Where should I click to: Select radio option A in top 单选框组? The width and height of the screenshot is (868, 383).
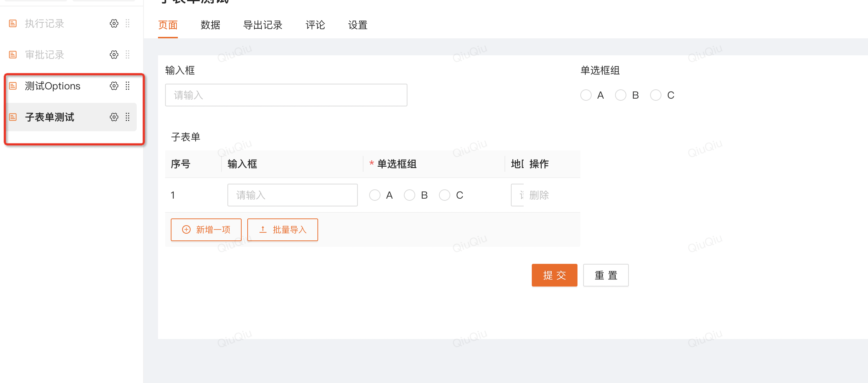pyautogui.click(x=586, y=95)
